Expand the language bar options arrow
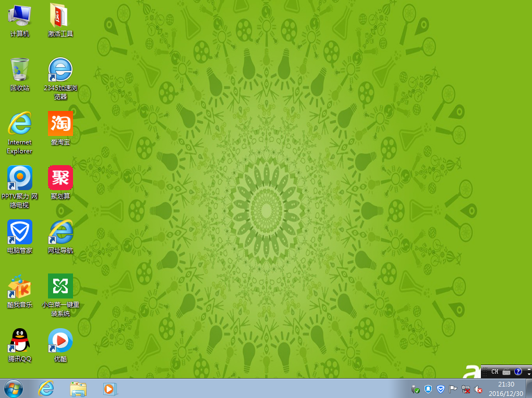The image size is (532, 398). (x=529, y=374)
